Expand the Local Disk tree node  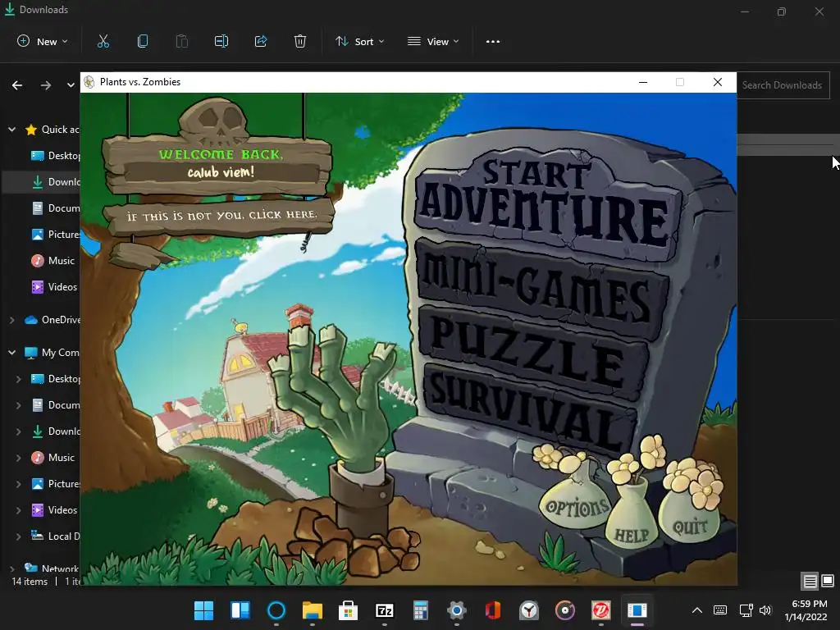click(x=18, y=536)
